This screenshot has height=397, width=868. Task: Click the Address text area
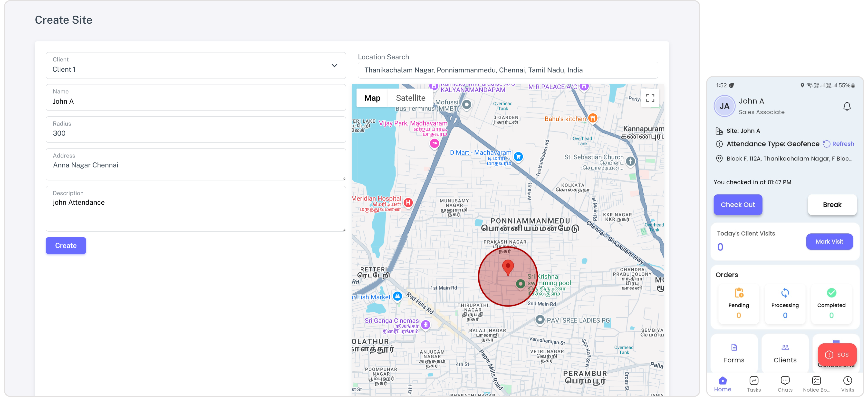click(196, 164)
